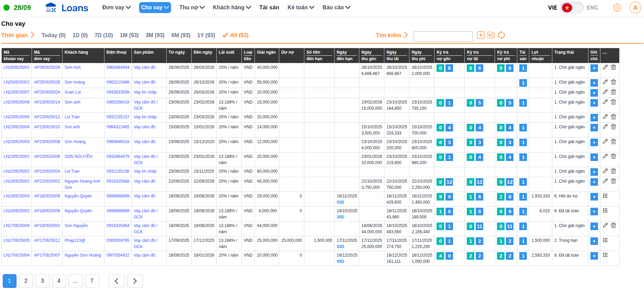Toggle language switch between VIE and ENG
Image resolution: width=644 pixels, height=291 pixels.
pyautogui.click(x=572, y=8)
